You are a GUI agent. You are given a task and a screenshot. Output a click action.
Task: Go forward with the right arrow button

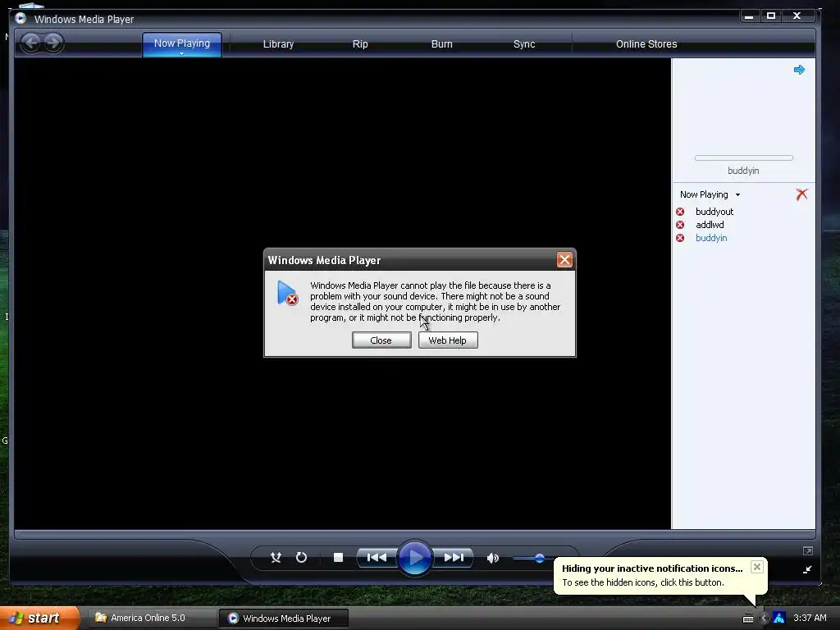[x=53, y=43]
